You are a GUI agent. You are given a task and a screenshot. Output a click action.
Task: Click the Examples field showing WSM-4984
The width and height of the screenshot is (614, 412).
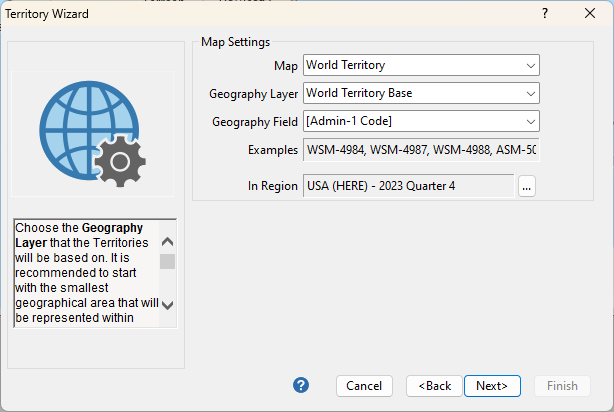coord(420,150)
